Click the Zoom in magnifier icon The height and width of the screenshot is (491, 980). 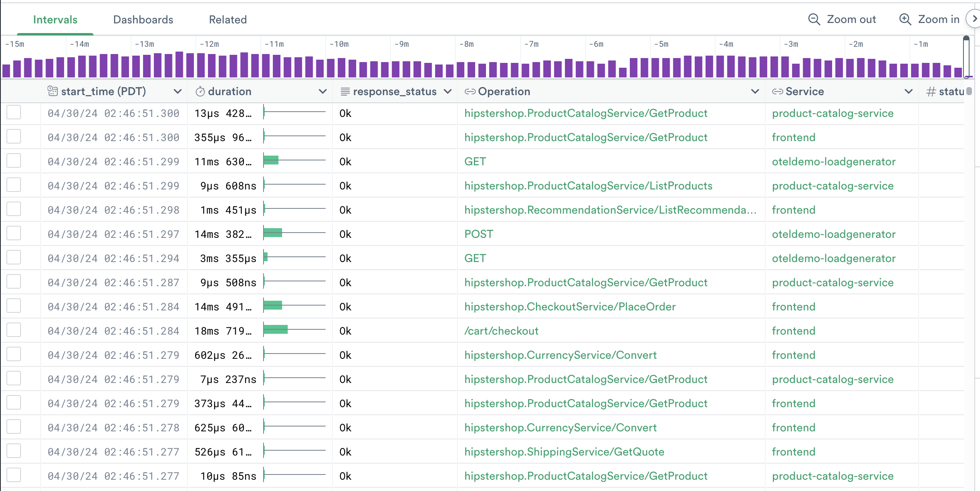tap(905, 19)
